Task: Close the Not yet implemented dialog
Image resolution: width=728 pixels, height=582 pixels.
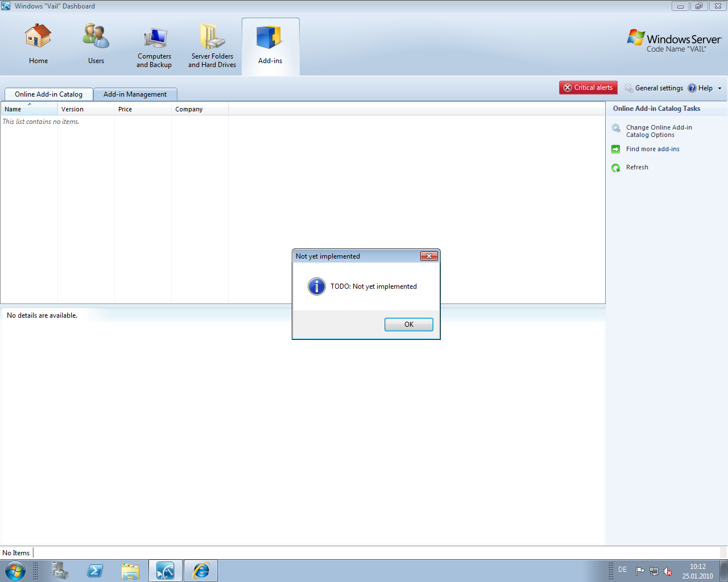Action: click(429, 256)
